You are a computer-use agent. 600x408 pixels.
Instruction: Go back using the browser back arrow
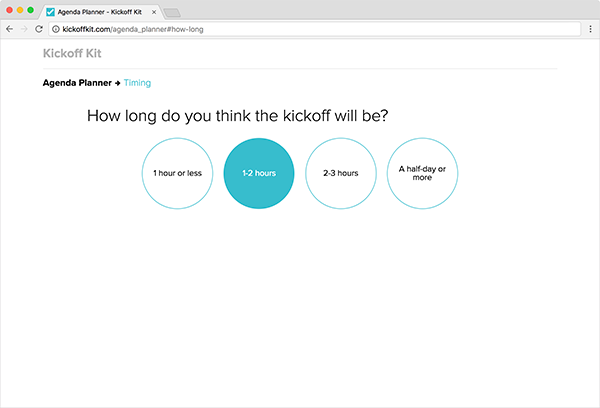(x=10, y=29)
